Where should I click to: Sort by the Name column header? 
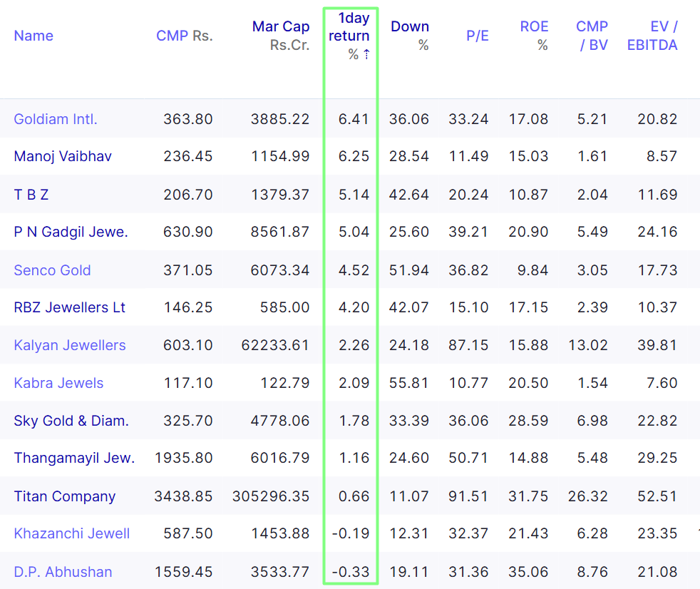pyautogui.click(x=34, y=36)
